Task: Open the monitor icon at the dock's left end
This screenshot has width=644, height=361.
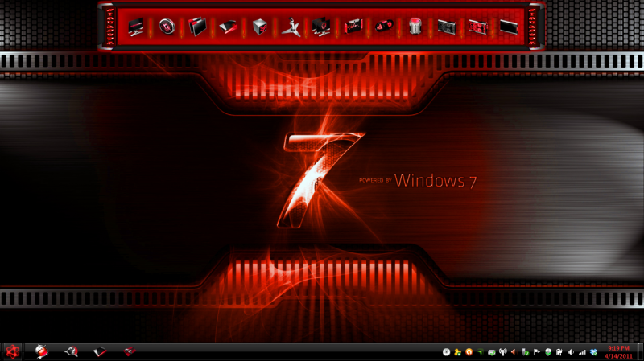Action: (135, 27)
